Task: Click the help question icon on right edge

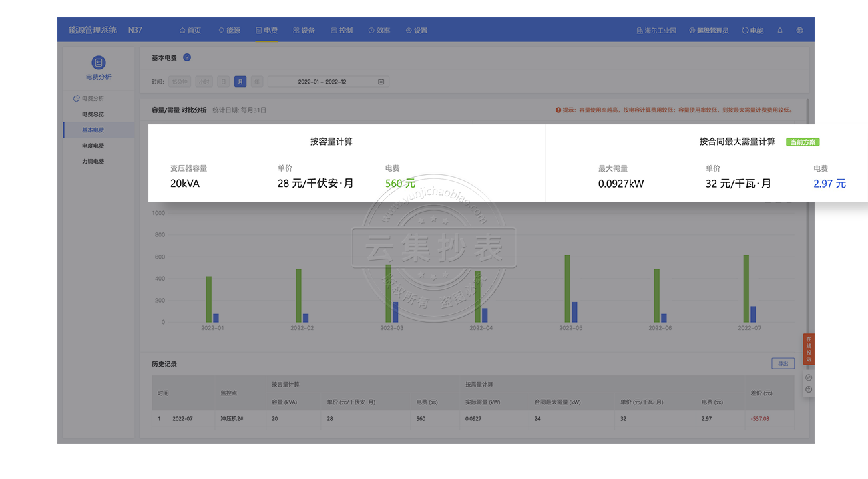Action: (x=809, y=389)
